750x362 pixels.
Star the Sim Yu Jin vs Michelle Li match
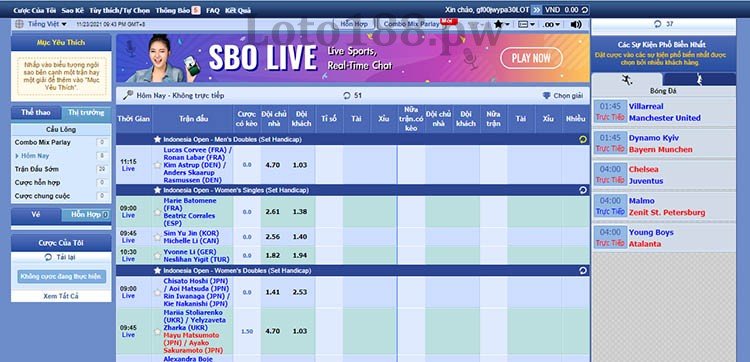[157, 237]
